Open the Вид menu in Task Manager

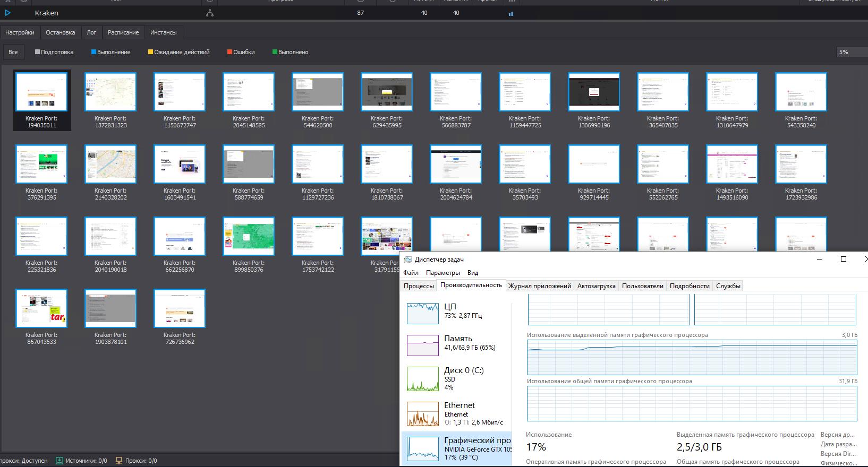(x=472, y=273)
